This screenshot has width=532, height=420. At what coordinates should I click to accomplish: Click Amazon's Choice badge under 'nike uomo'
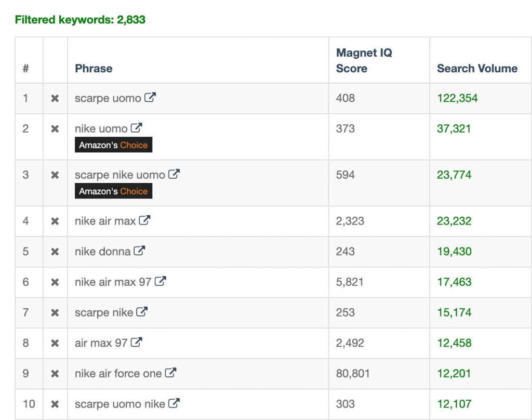(x=113, y=145)
